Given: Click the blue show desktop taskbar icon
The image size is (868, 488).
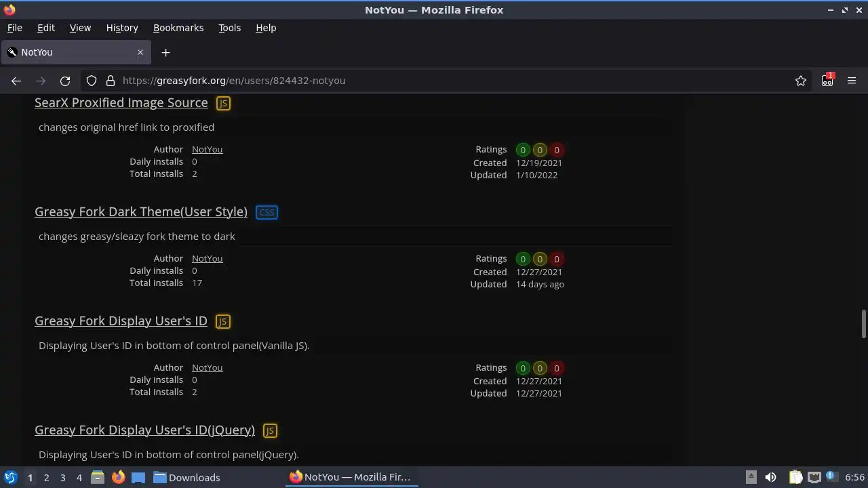Looking at the screenshot, I should pos(138,477).
